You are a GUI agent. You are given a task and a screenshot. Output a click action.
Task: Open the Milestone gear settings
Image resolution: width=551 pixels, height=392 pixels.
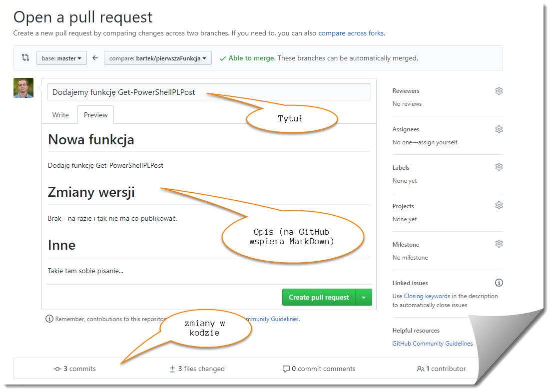pyautogui.click(x=499, y=244)
